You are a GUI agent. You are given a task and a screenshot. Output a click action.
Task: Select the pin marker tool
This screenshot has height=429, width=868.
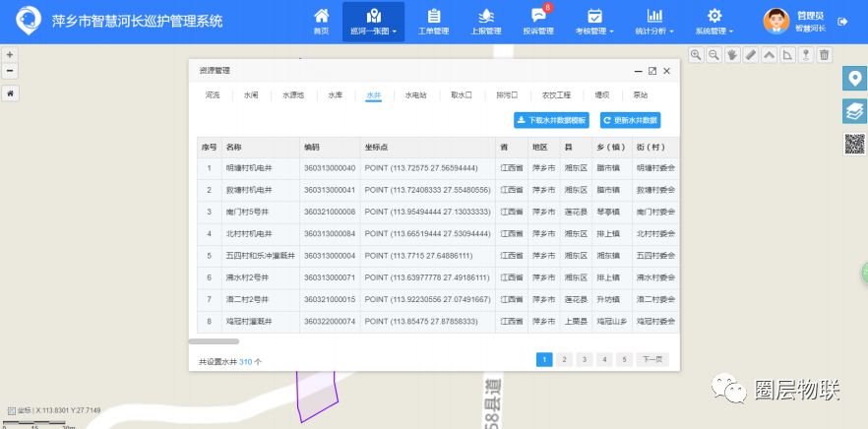pyautogui.click(x=806, y=55)
